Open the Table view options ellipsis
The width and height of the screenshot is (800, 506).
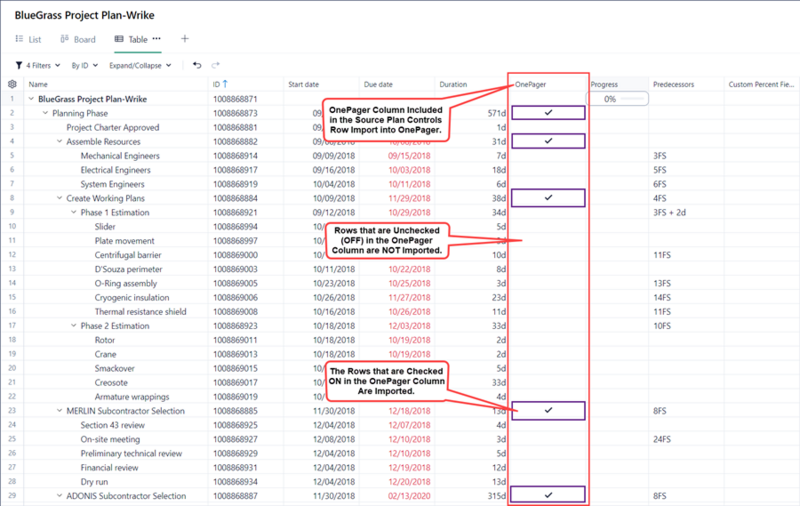pos(156,39)
